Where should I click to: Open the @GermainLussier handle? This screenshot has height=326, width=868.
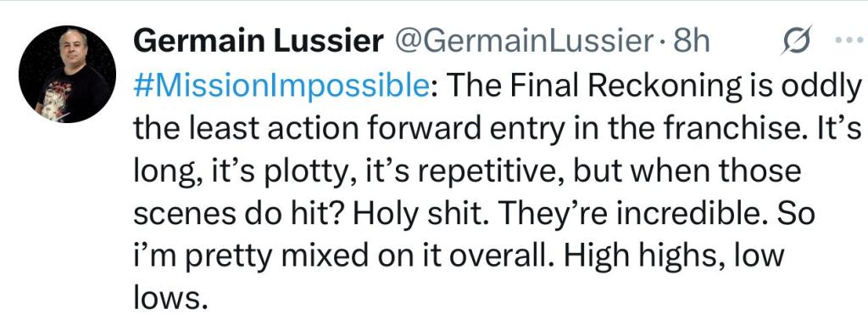point(522,42)
